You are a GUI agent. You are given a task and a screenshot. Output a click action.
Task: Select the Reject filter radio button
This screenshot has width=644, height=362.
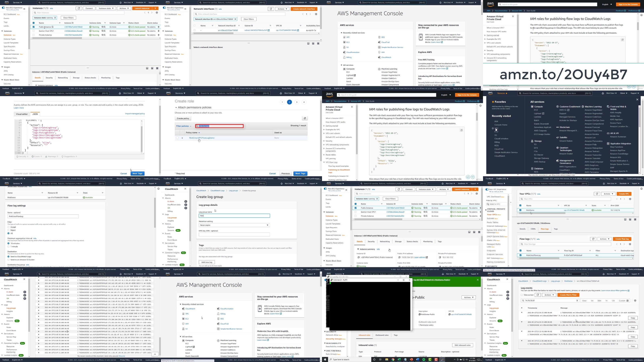point(8,230)
